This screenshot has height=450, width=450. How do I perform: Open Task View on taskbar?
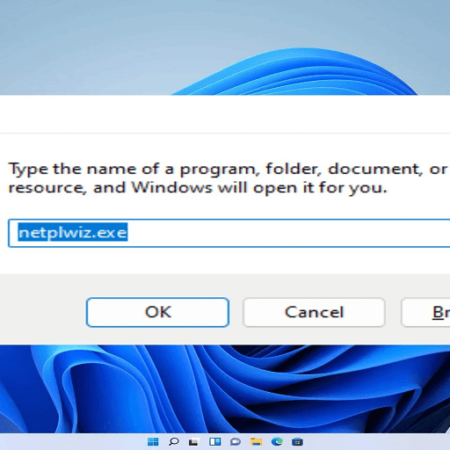pos(194,442)
